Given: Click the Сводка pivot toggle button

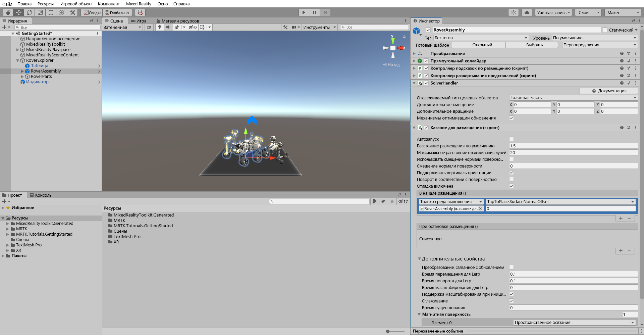Looking at the screenshot, I should [x=93, y=12].
